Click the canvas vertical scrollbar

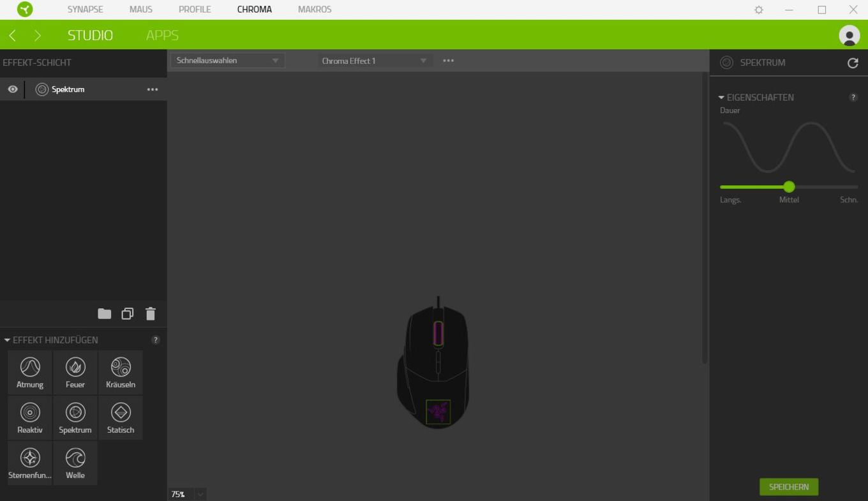pos(705,218)
